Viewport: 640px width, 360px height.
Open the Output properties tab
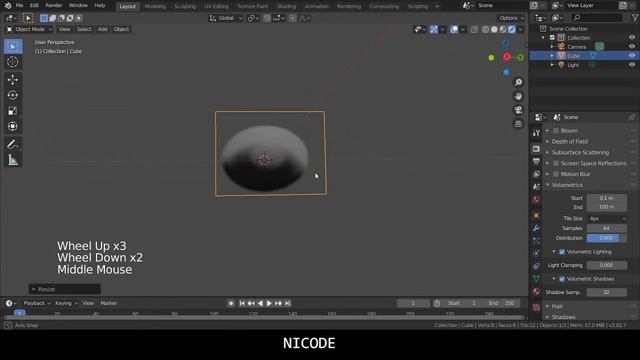[x=536, y=161]
